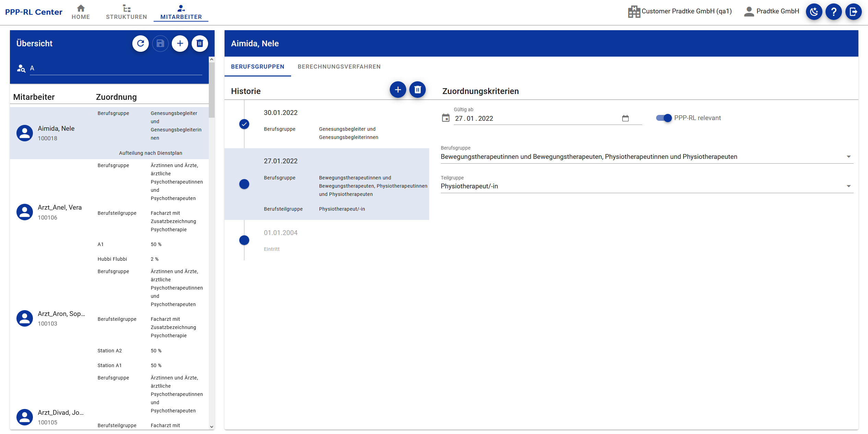
Task: Click the employee list scrollbar down arrow
Action: click(212, 427)
